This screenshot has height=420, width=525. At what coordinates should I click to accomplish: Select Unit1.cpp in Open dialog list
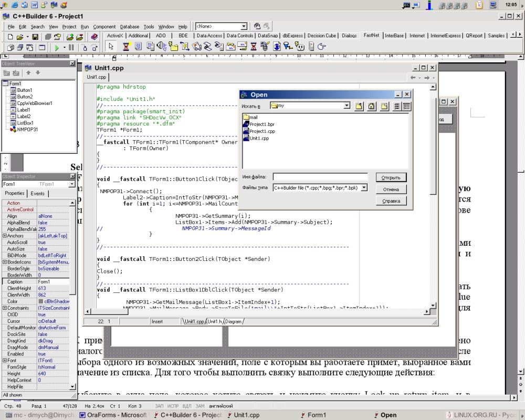[256, 138]
